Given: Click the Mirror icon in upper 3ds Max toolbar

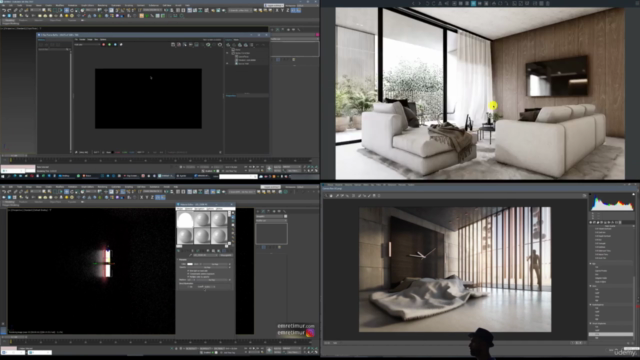Looking at the screenshot, I should pos(166,10).
